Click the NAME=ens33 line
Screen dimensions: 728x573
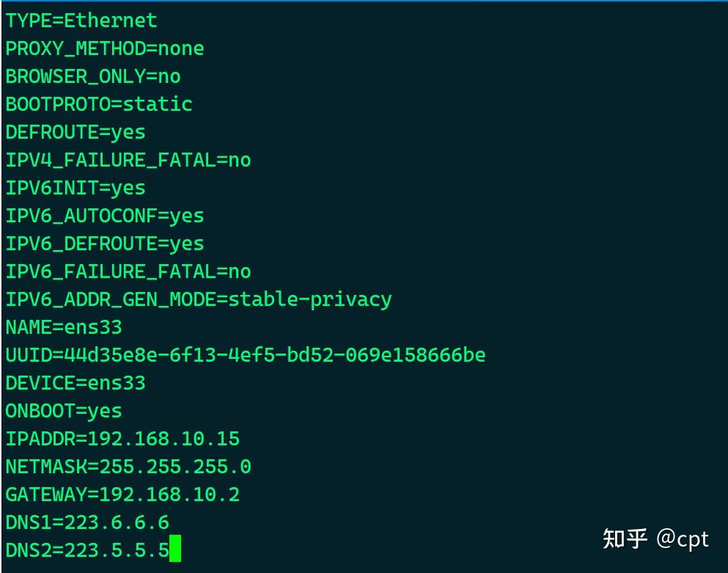pos(64,327)
